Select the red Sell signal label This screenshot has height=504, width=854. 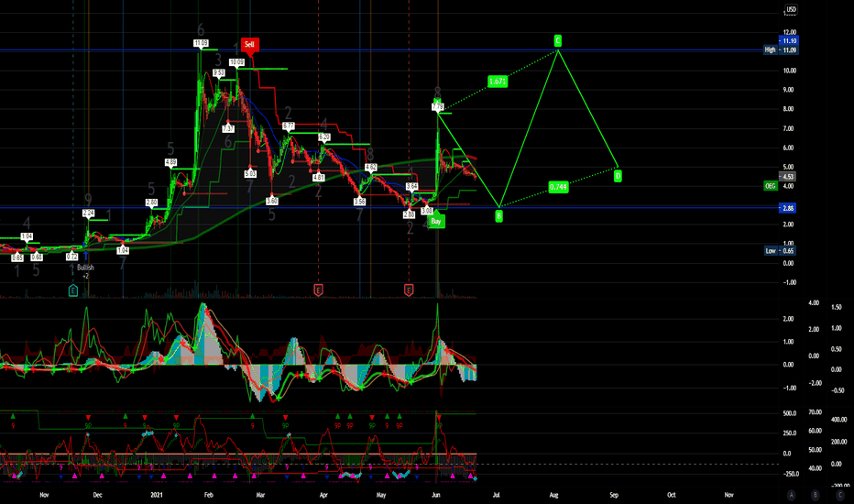(x=249, y=45)
